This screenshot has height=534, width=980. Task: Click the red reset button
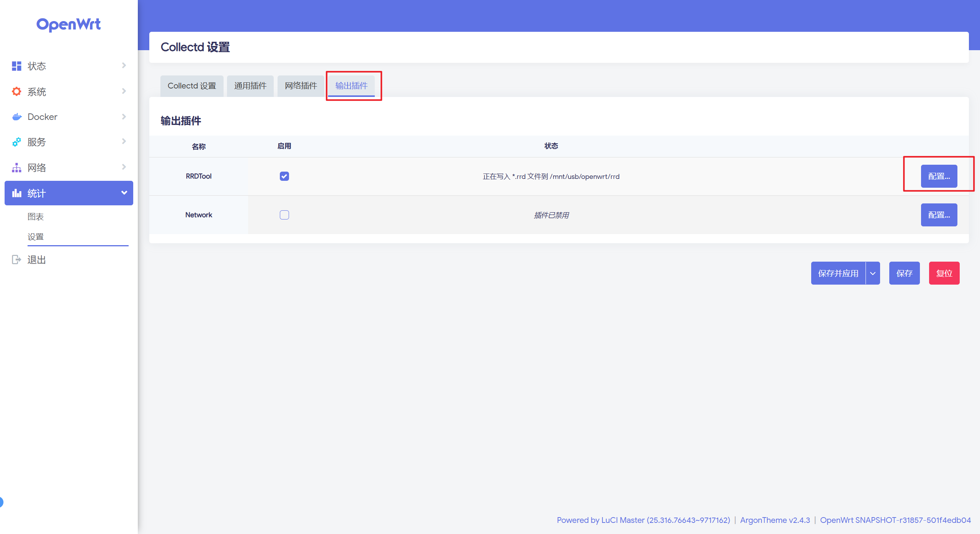pyautogui.click(x=944, y=273)
